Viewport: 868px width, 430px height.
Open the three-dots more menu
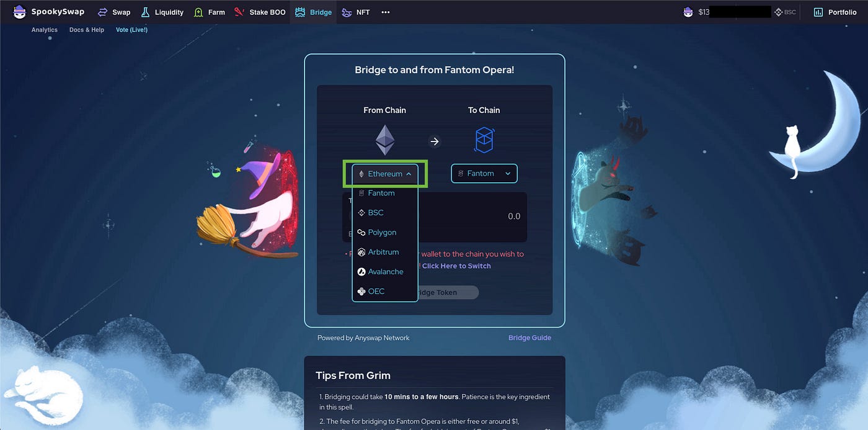pyautogui.click(x=386, y=12)
